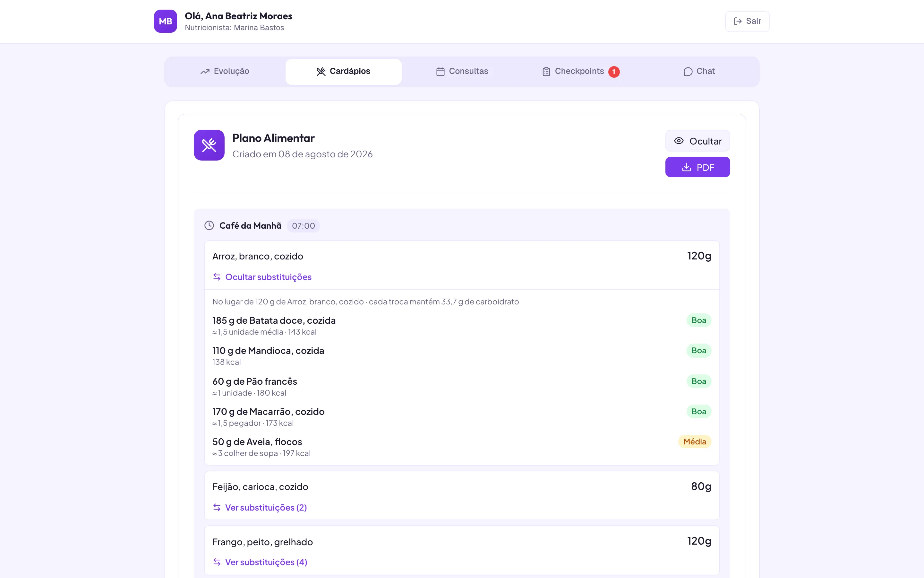Click Criado em 08 de agosto de 2026
924x578 pixels.
click(303, 154)
